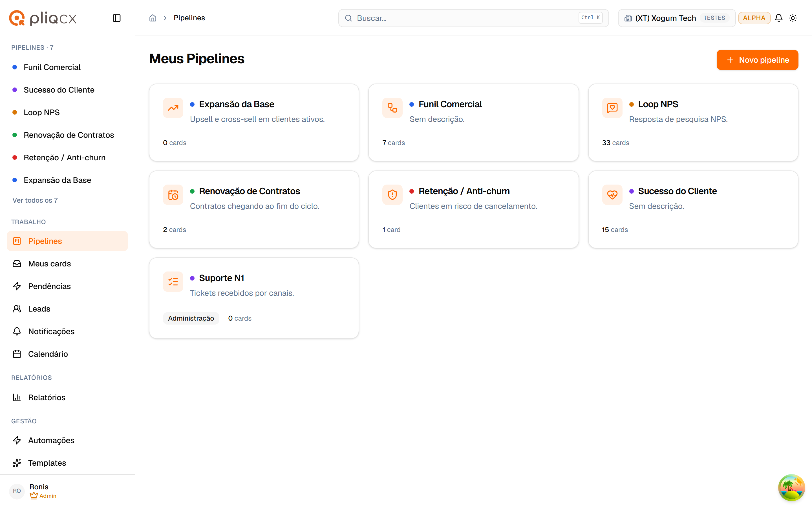
Task: Click Ver todos os 7 link
Action: 35,200
